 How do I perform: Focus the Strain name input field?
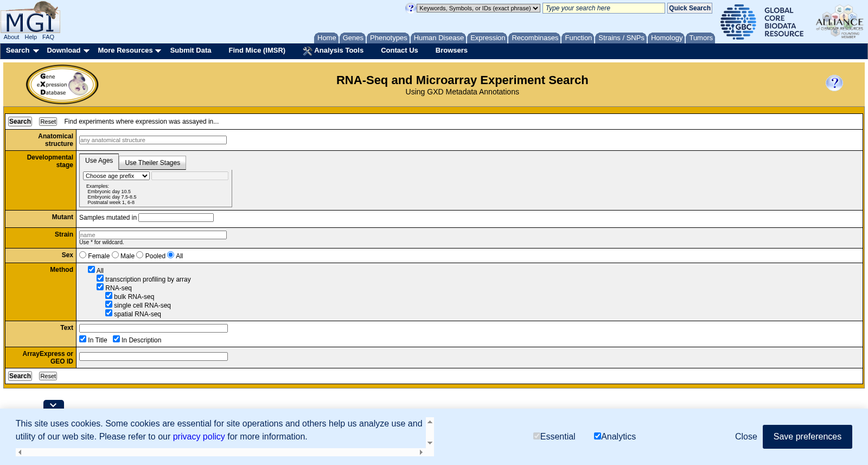tap(153, 235)
